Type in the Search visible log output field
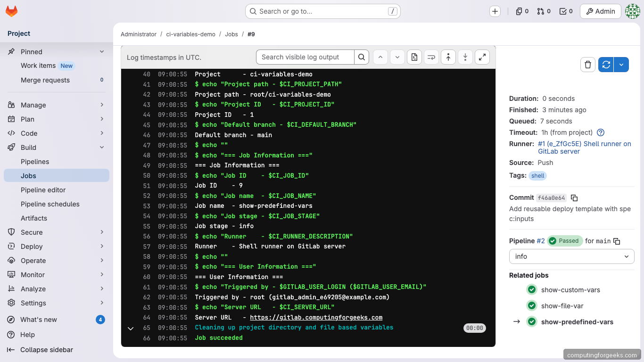This screenshot has width=644, height=362. tap(305, 57)
